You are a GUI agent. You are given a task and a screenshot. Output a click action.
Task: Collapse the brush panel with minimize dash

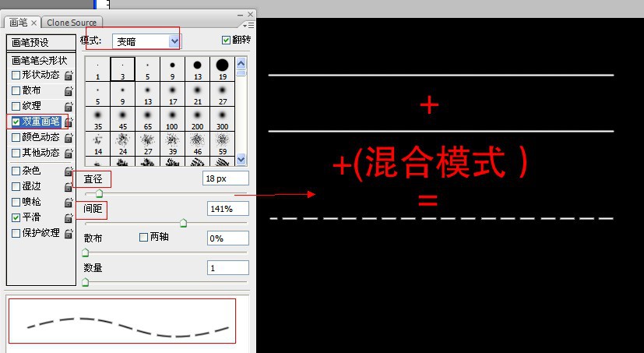[x=241, y=16]
